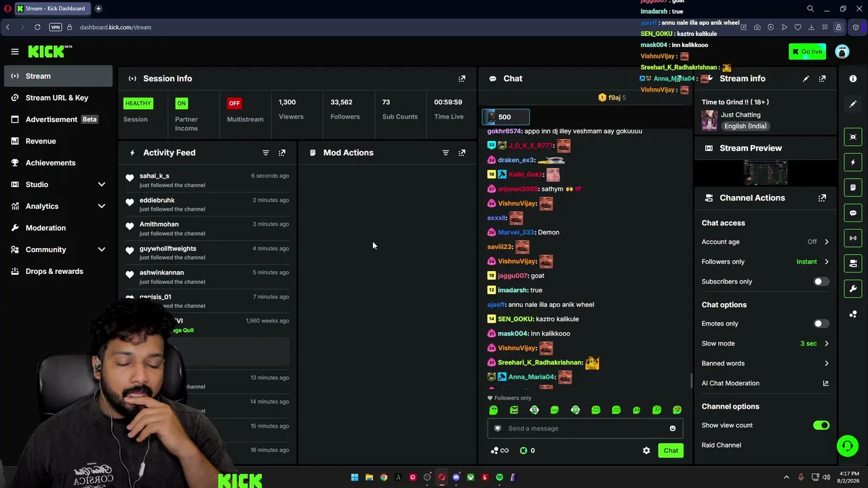Image resolution: width=868 pixels, height=488 pixels.
Task: Open the hamburger menu beside the Kick logo
Action: pyautogui.click(x=14, y=52)
